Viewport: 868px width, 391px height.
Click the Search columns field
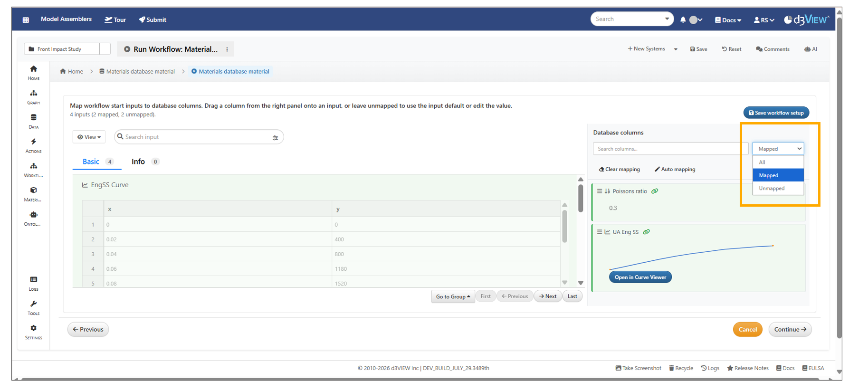(x=669, y=149)
